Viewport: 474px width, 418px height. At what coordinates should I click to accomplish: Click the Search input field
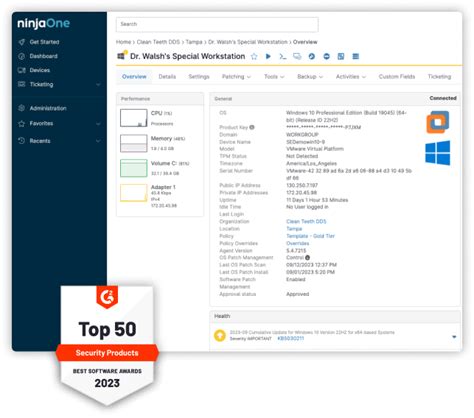[x=217, y=24]
